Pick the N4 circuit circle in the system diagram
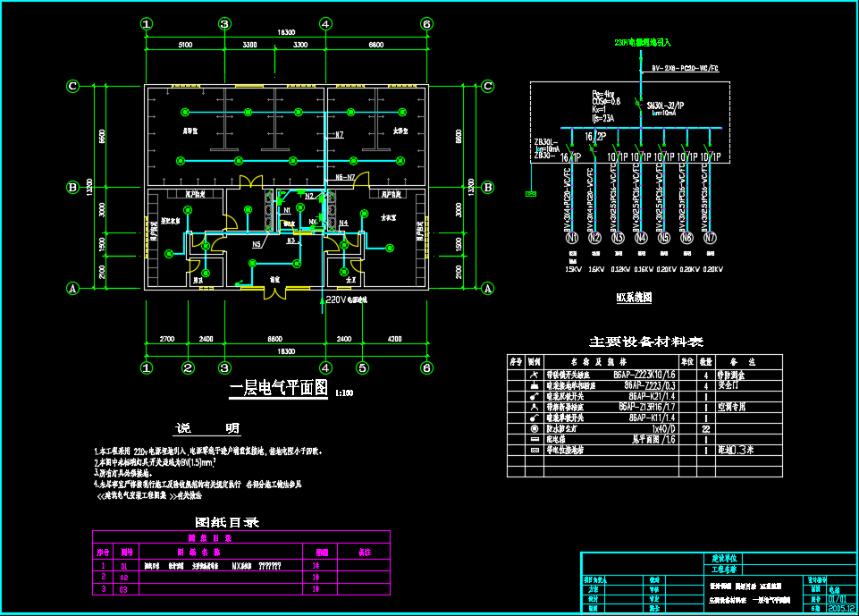Screen dimensions: 859x616 [640, 238]
